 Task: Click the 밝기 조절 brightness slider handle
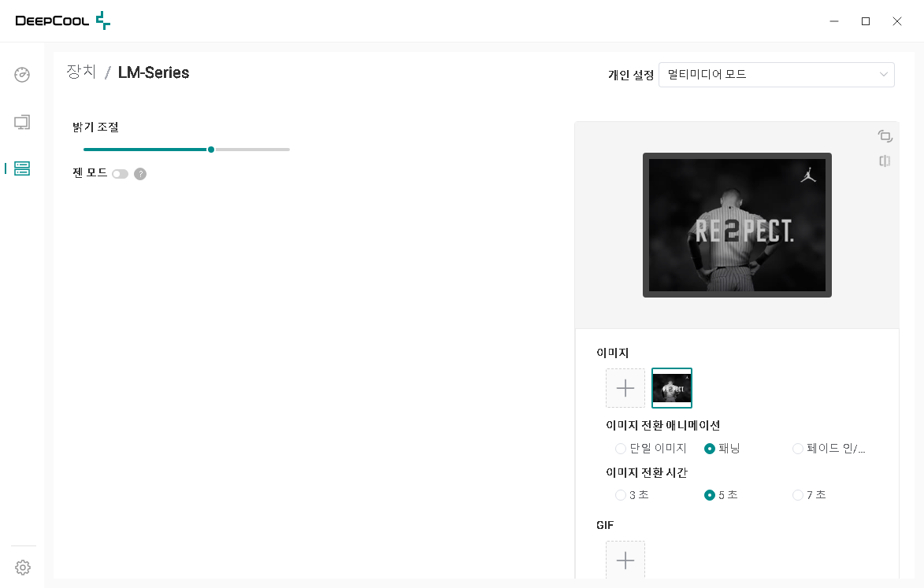pos(211,150)
